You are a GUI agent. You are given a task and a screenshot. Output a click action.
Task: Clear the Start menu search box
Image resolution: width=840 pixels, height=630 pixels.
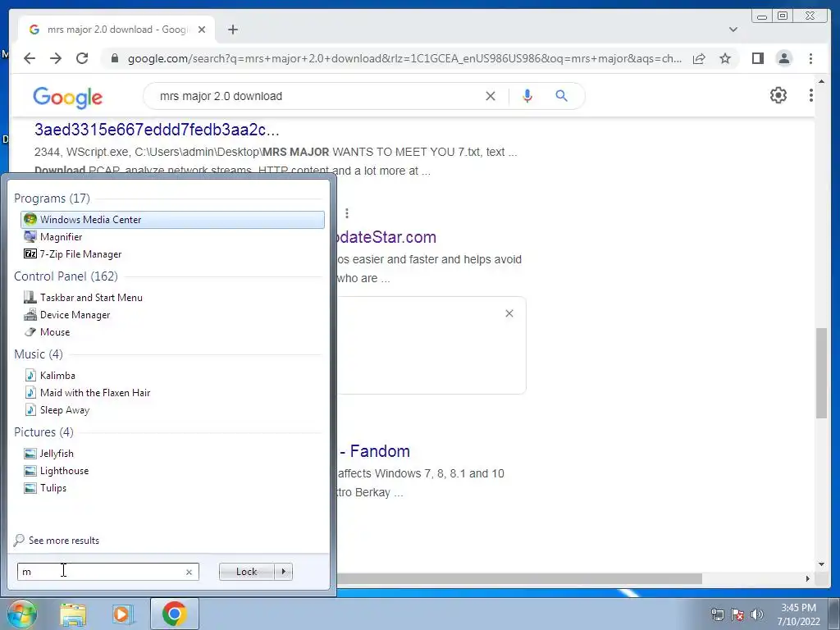point(189,572)
